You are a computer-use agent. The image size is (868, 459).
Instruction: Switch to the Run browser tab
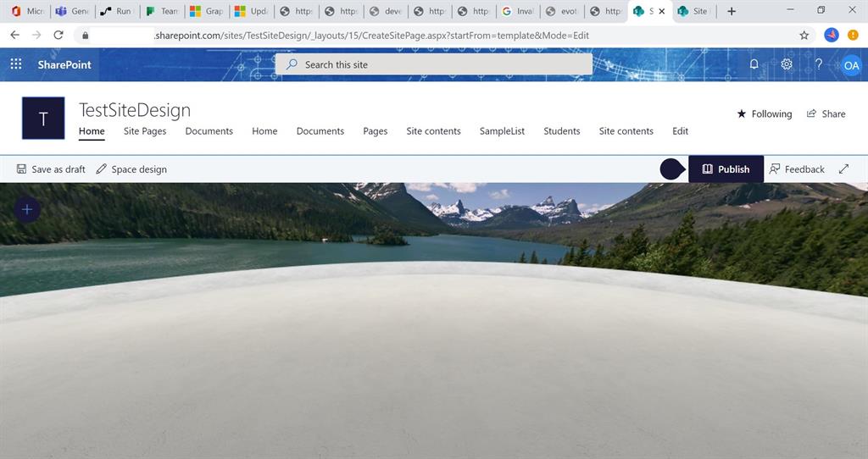coord(117,11)
